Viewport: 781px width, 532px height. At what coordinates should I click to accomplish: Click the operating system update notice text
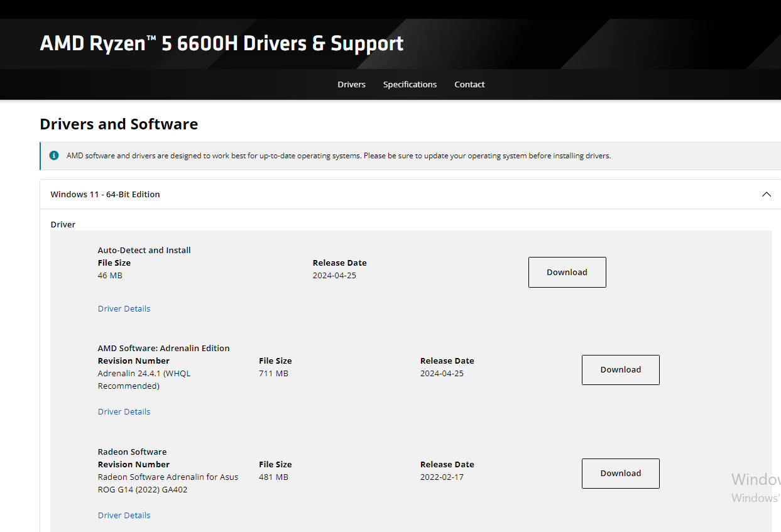point(338,155)
